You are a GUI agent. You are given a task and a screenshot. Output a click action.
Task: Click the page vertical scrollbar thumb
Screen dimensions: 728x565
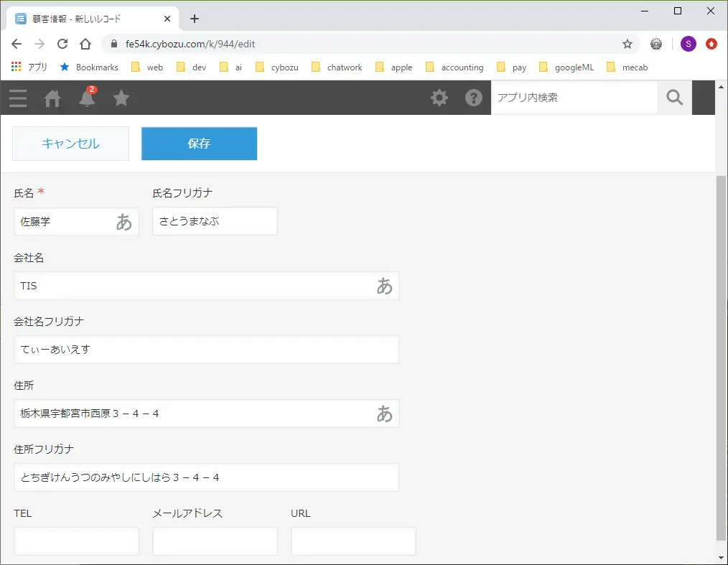click(721, 358)
